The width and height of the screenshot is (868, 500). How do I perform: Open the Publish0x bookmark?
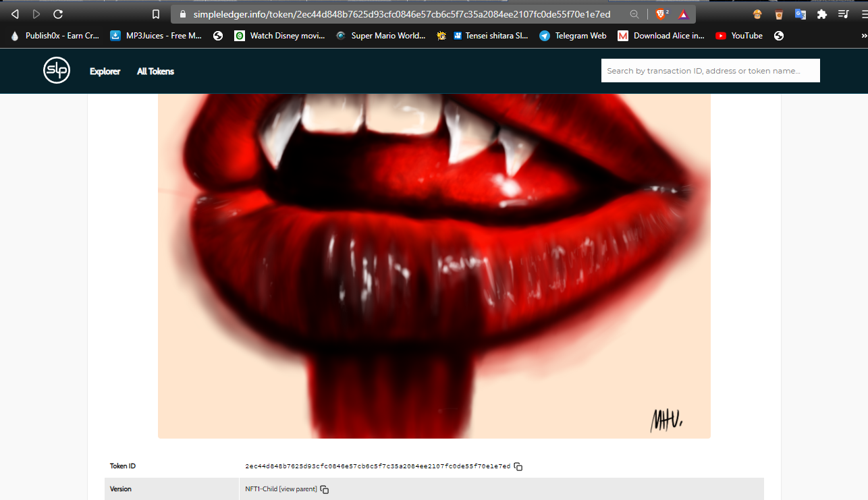(x=55, y=36)
